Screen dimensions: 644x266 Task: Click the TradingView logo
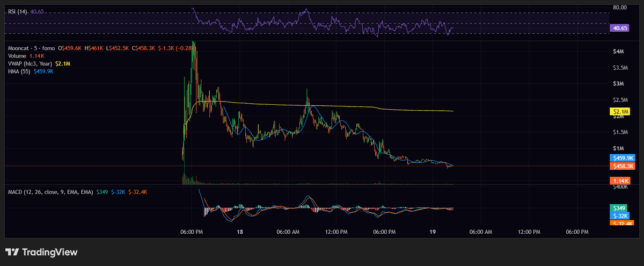click(x=41, y=252)
